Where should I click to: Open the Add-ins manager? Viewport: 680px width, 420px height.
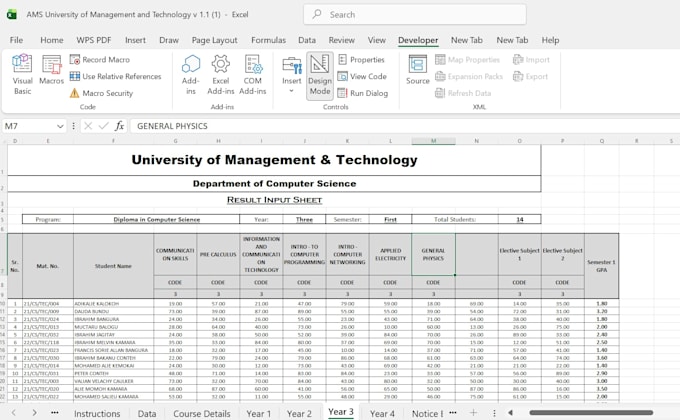[190, 74]
